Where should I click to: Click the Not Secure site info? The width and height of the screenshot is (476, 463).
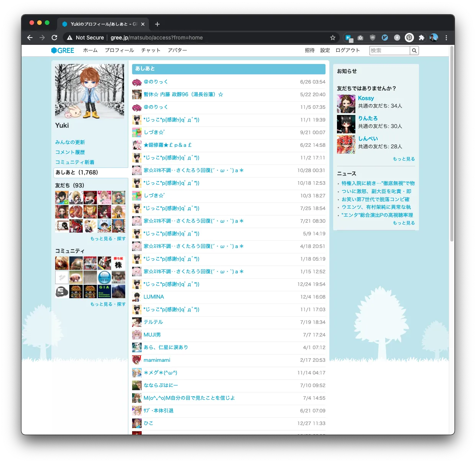tap(85, 38)
